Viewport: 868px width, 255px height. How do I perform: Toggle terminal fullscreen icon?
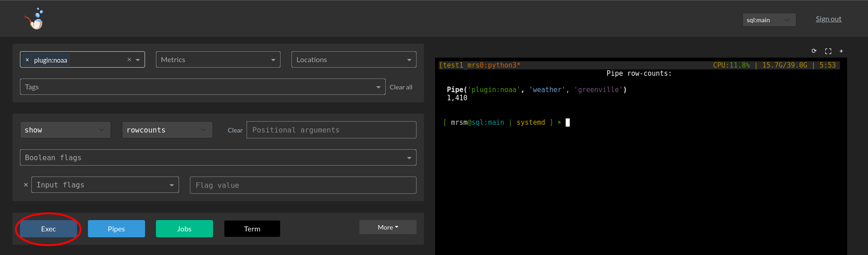pos(828,51)
